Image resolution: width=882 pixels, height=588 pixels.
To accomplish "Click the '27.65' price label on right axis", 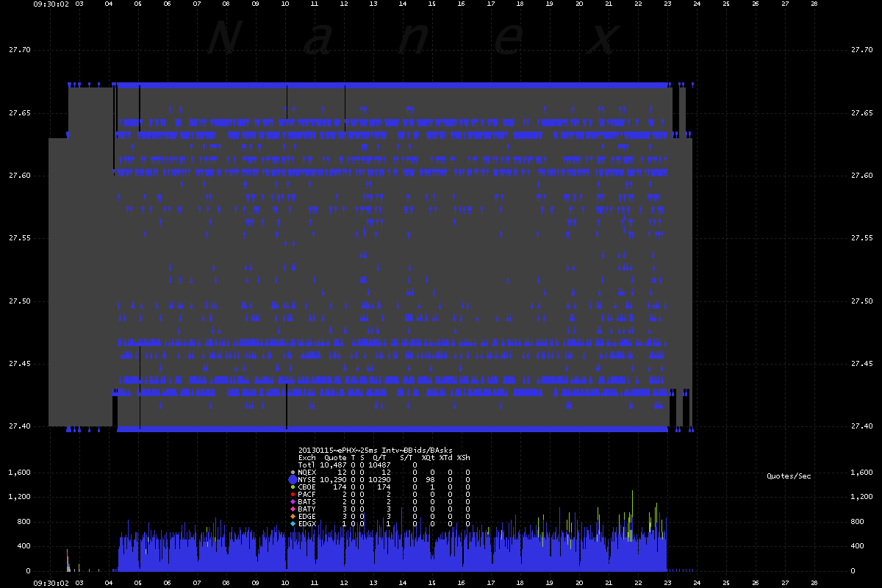I will coord(861,112).
